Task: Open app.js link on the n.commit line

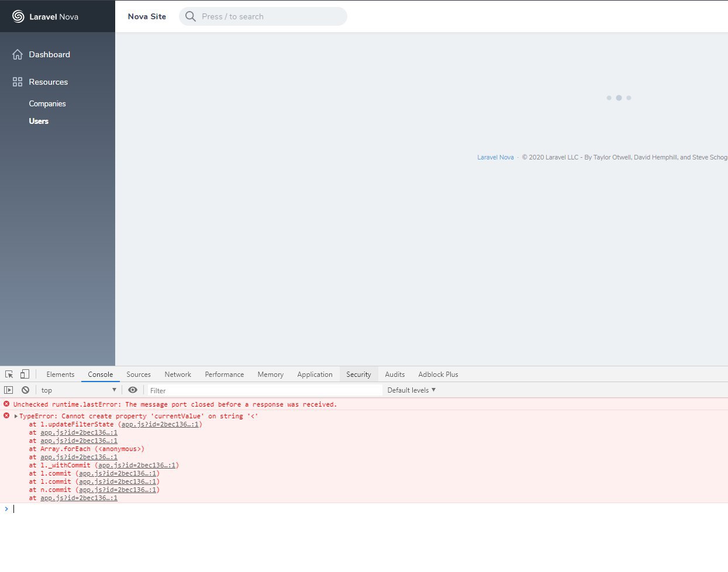Action: point(118,490)
